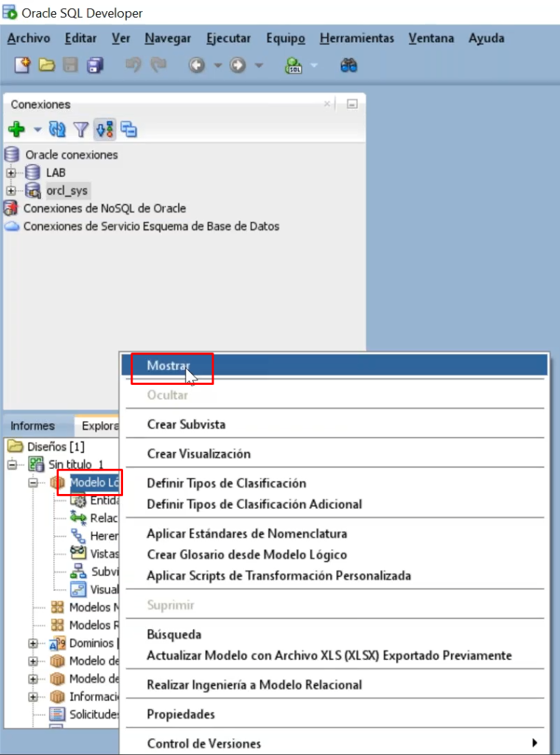
Task: Click the Redo arrow toolbar icon
Action: 158,65
